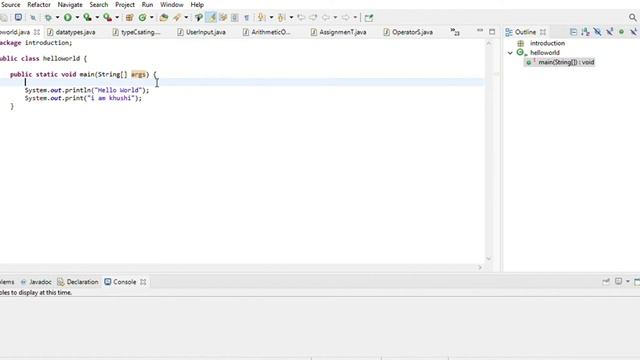
Task: Open the Forward history dropdown arrow
Action: tap(355, 18)
